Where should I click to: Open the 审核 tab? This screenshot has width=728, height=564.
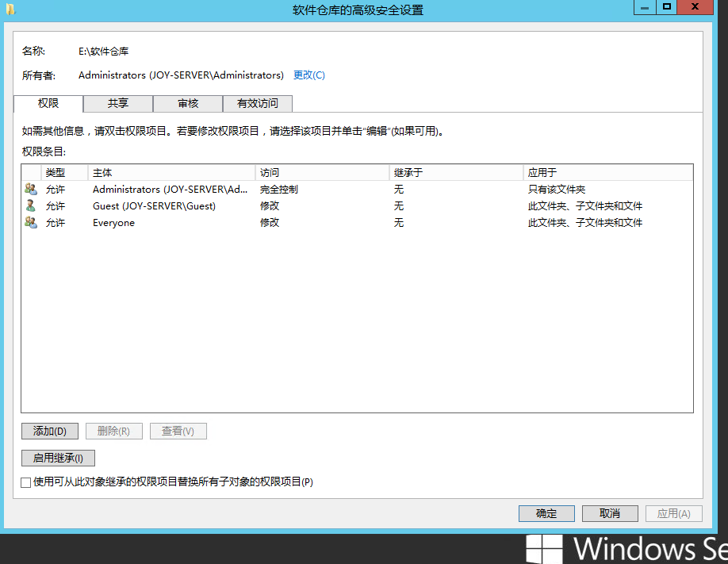tap(187, 104)
